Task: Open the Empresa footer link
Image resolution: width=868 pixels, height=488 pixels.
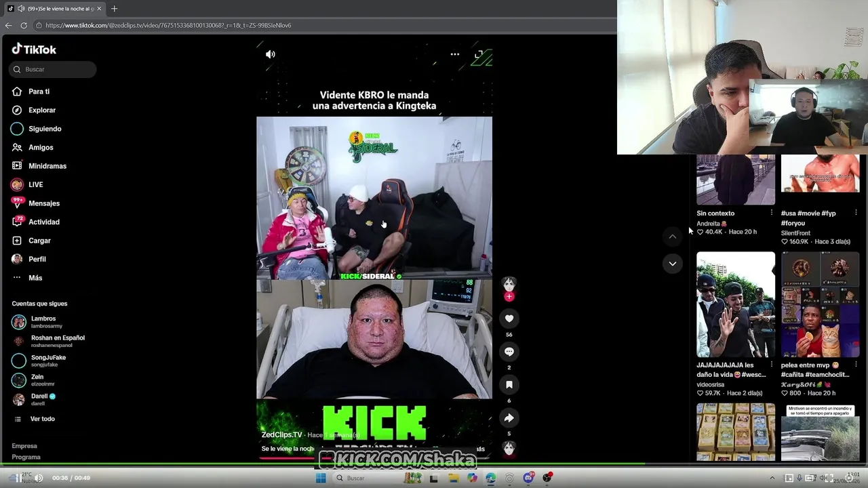Action: [x=24, y=446]
